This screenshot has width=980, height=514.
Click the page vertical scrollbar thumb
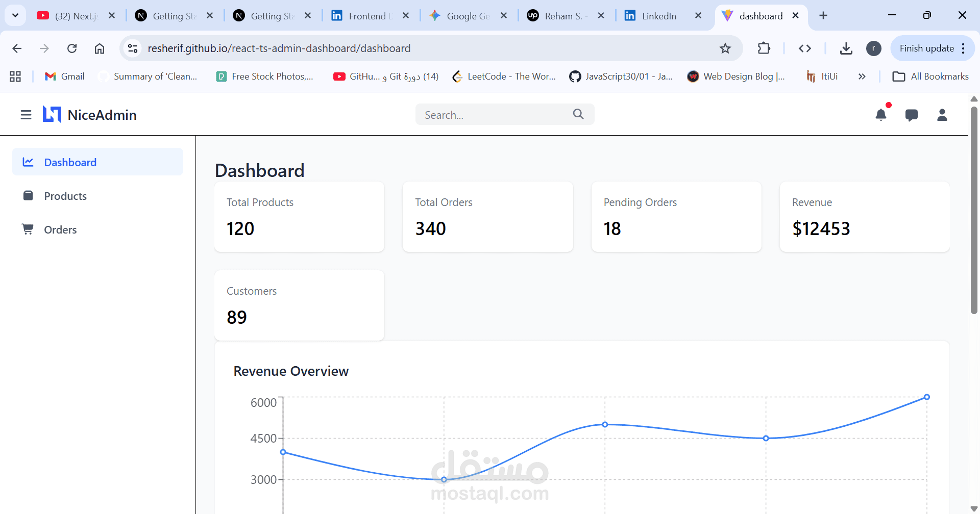click(x=974, y=210)
